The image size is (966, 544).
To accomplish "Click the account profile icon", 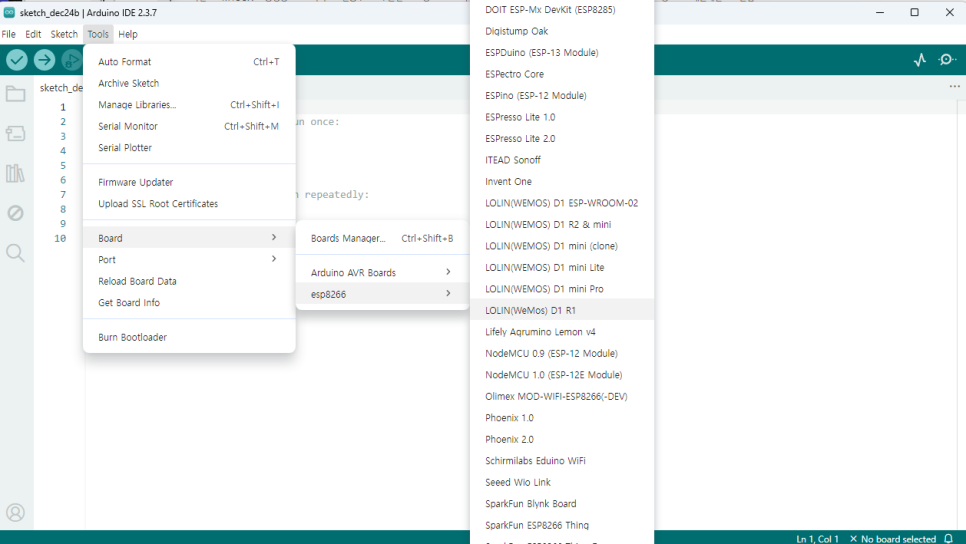I will tap(15, 513).
